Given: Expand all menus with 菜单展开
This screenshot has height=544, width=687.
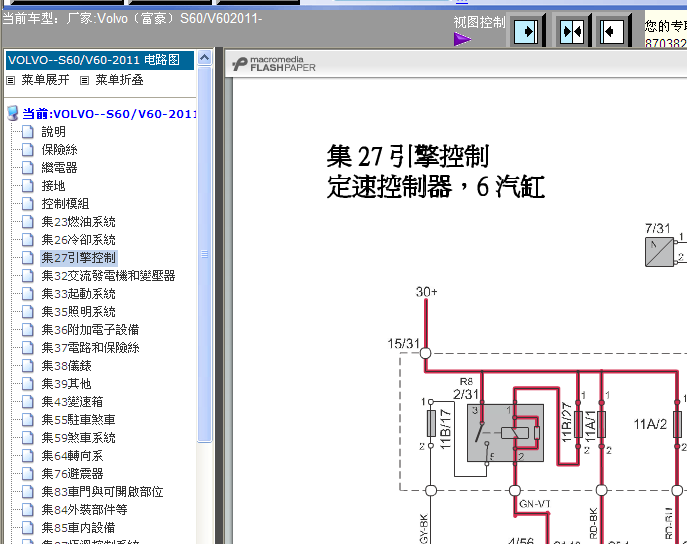Looking at the screenshot, I should pos(45,80).
